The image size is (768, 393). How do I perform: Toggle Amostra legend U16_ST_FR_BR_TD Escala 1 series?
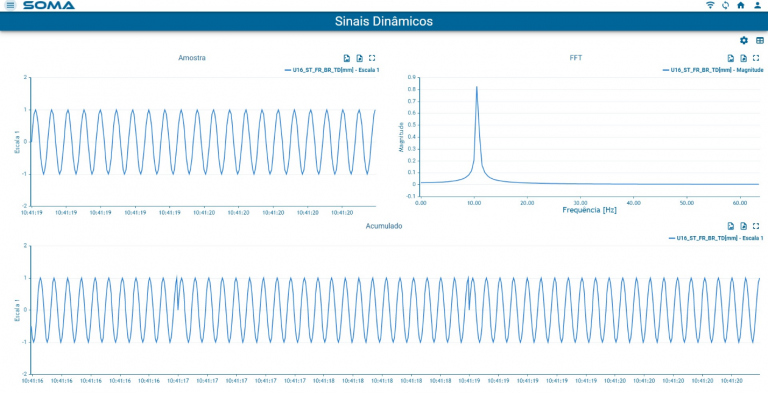point(332,71)
